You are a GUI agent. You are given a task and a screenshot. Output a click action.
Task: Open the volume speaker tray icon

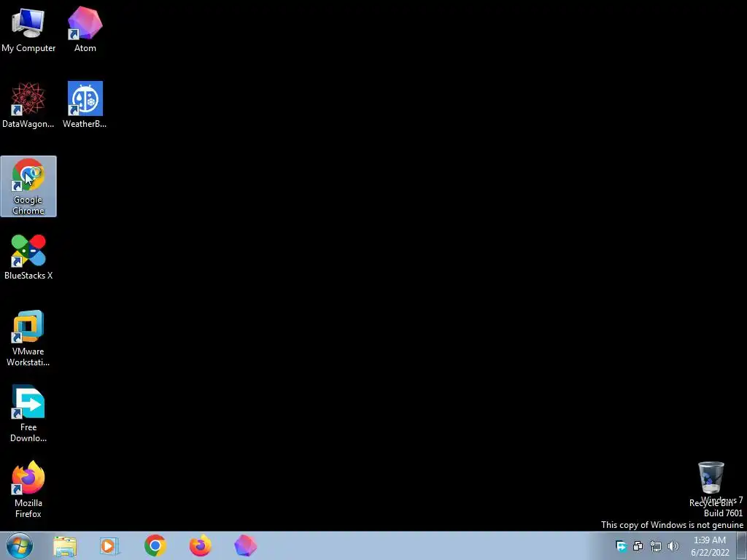tap(673, 546)
